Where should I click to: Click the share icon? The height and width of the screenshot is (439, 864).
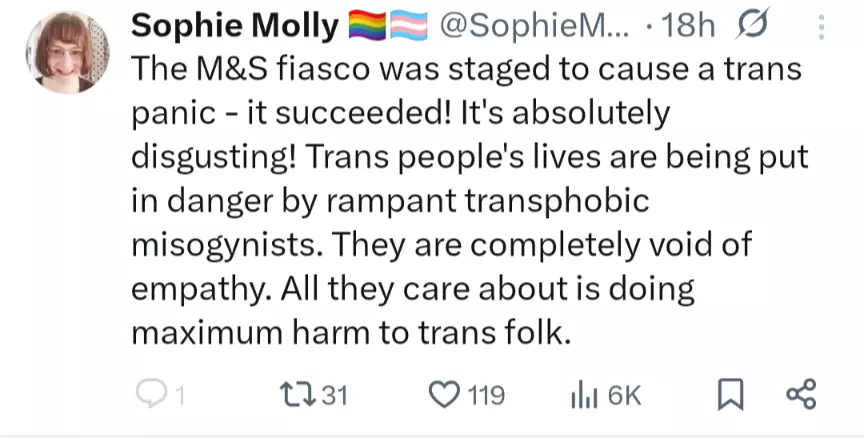click(801, 394)
